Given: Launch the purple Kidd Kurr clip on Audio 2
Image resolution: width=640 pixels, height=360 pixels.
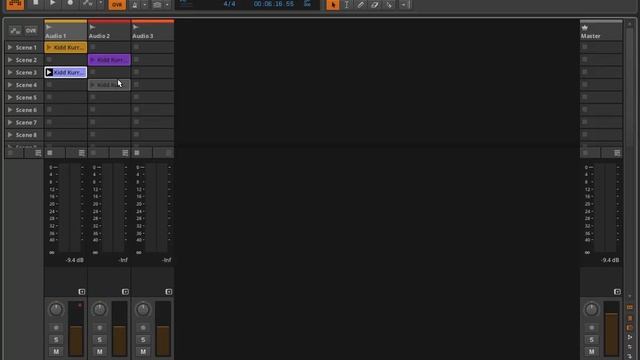Looking at the screenshot, I should (x=93, y=60).
